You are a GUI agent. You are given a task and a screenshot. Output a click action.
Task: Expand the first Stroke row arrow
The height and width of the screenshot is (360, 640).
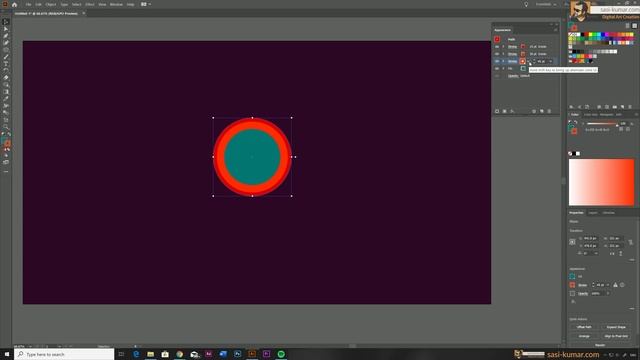(503, 47)
